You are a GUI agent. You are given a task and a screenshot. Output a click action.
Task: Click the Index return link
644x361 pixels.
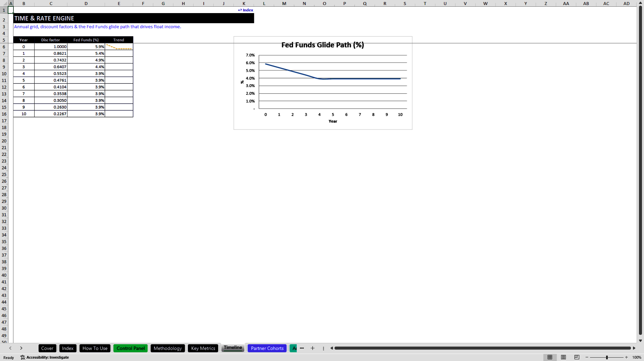tap(246, 10)
